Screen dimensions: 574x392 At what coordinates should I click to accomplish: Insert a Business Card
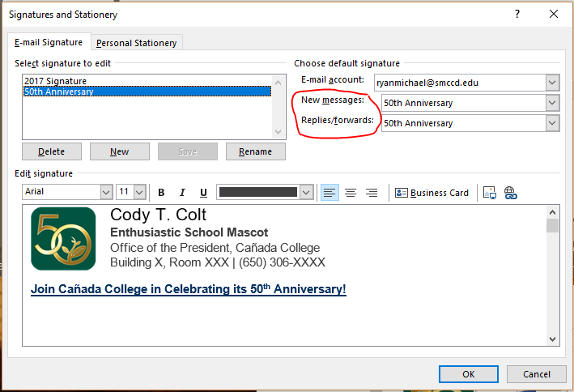[x=432, y=193]
